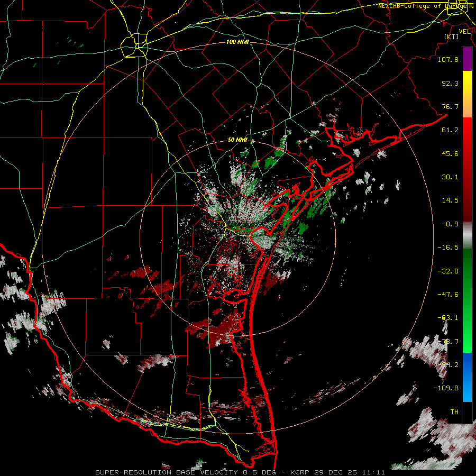Click the VEL legend title
Image resolution: width=476 pixels, height=476 pixels.
point(464,32)
